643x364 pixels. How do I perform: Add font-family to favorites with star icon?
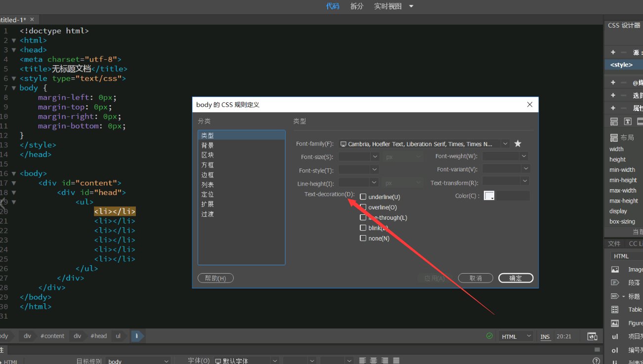pos(517,144)
